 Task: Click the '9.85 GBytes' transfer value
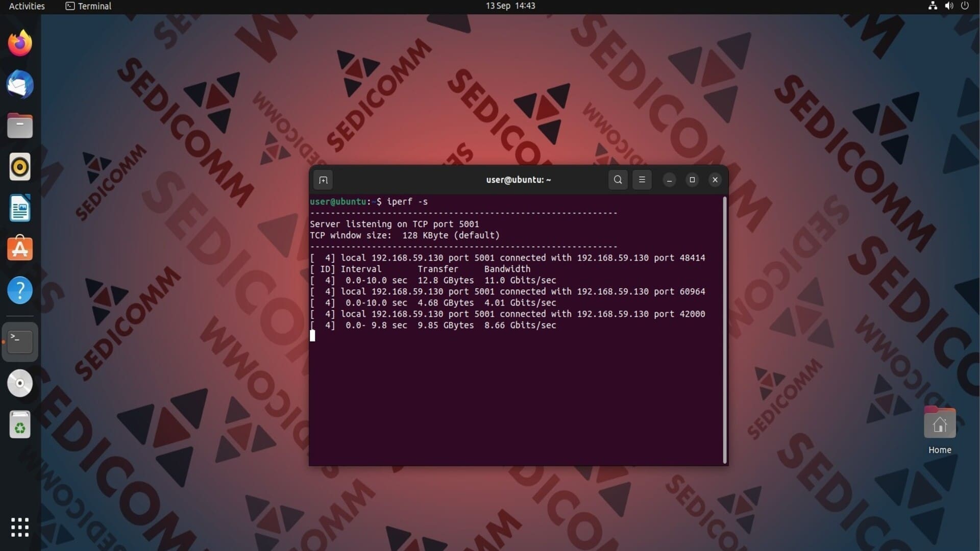pyautogui.click(x=446, y=325)
